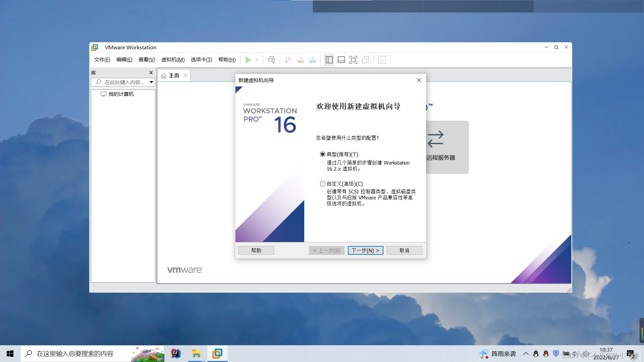Click the VMware Workstation taskbar icon

(217, 354)
